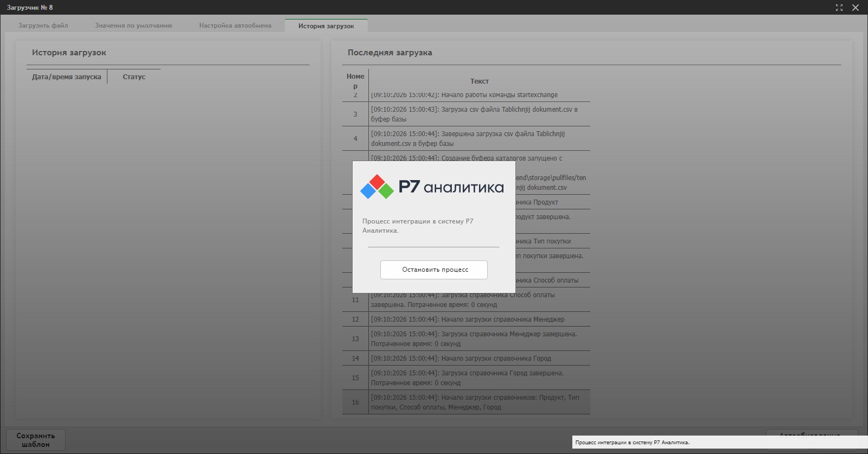Open the Настройка автообмена tab
The width and height of the screenshot is (868, 454).
[235, 25]
